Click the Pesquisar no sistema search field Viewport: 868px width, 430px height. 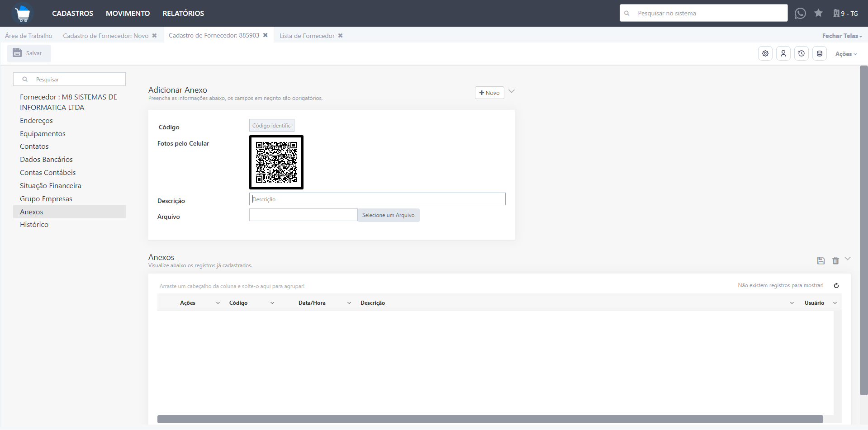coord(704,13)
